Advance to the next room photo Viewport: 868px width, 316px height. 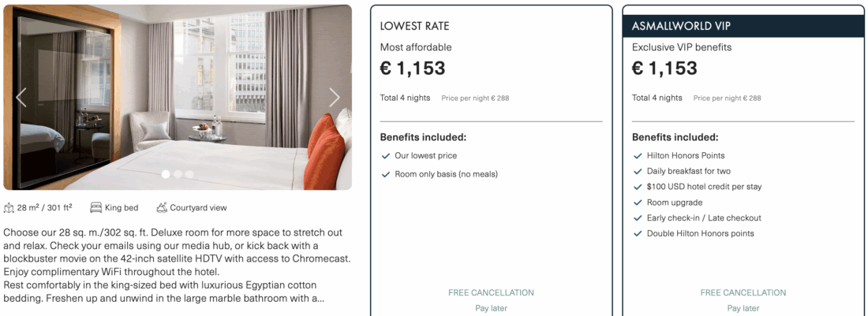335,97
